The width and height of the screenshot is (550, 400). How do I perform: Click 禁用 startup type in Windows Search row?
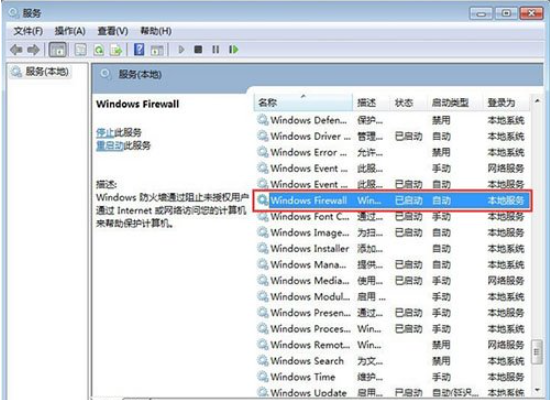pos(441,361)
